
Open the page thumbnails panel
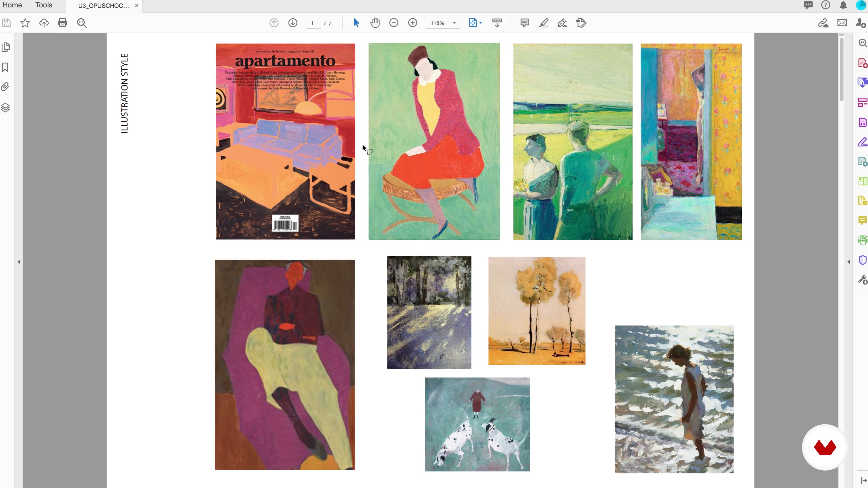tap(6, 47)
